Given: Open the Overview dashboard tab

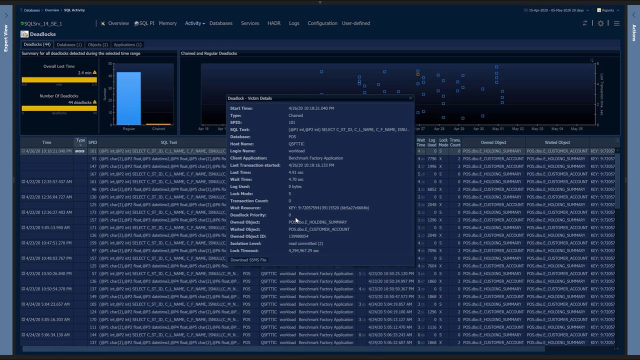Looking at the screenshot, I should (118, 23).
